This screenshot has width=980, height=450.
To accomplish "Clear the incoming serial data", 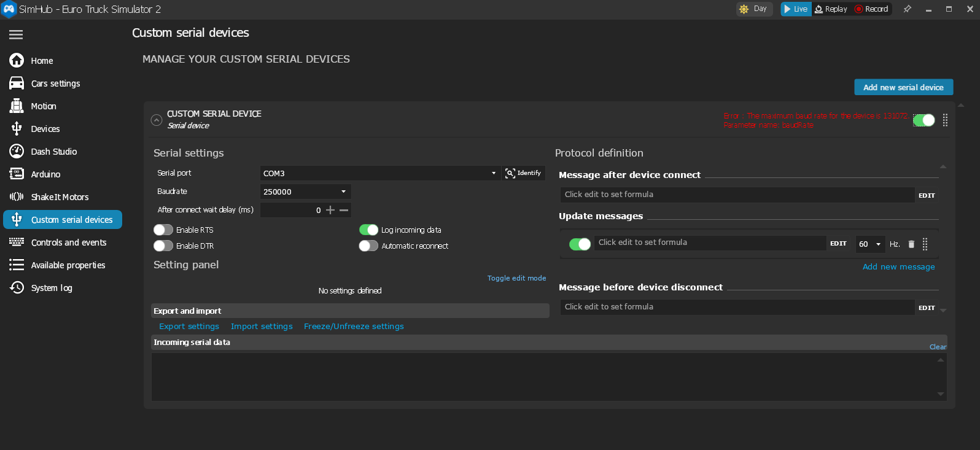I will point(938,347).
